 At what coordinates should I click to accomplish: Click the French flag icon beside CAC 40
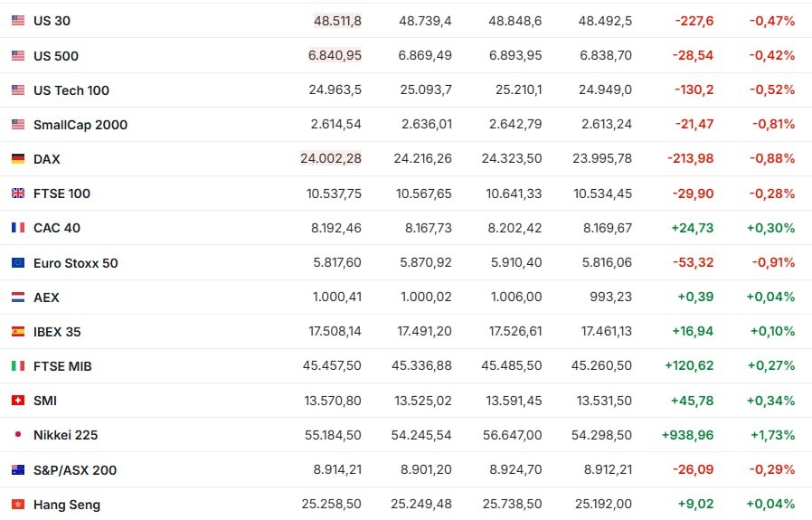[x=18, y=228]
